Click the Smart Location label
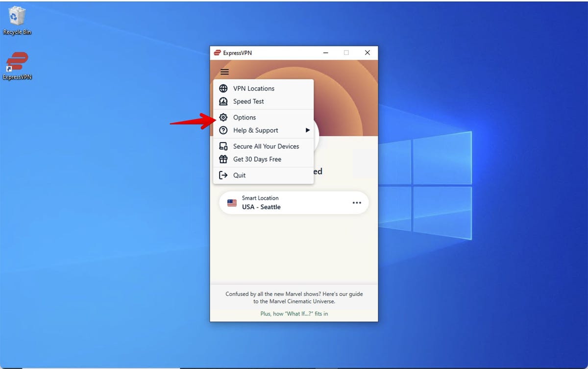 [x=260, y=198]
